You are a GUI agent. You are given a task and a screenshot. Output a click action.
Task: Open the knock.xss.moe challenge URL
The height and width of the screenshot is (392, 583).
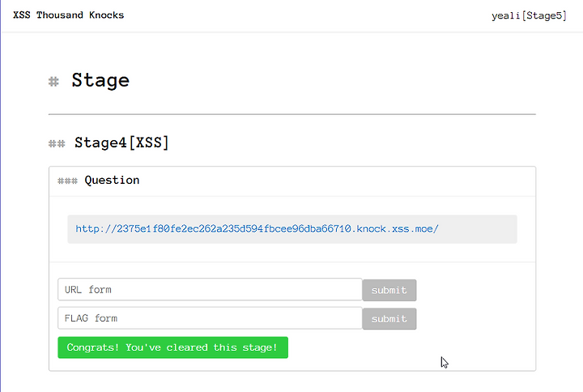(x=257, y=228)
